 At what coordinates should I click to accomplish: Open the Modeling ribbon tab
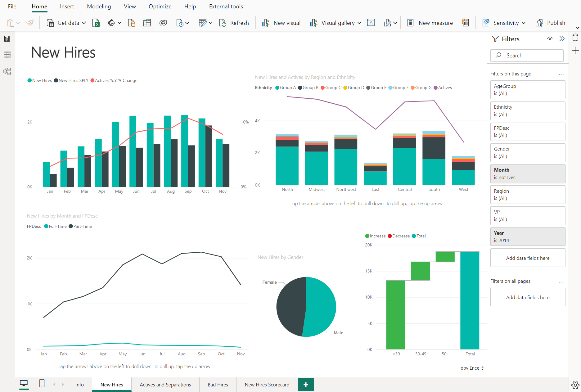99,6
